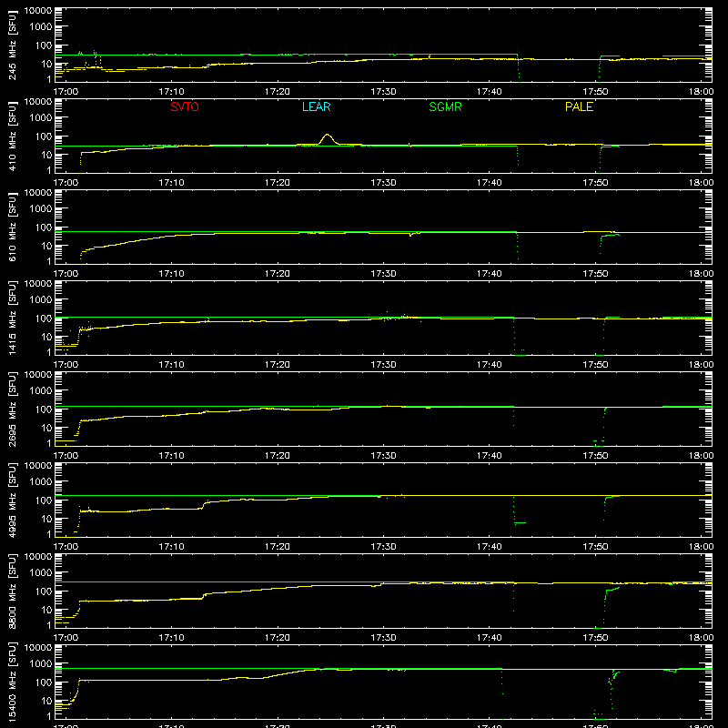The height and width of the screenshot is (728, 728).
Task: Click the 100 label on the 2695 MHz axis
Action: tap(44, 409)
